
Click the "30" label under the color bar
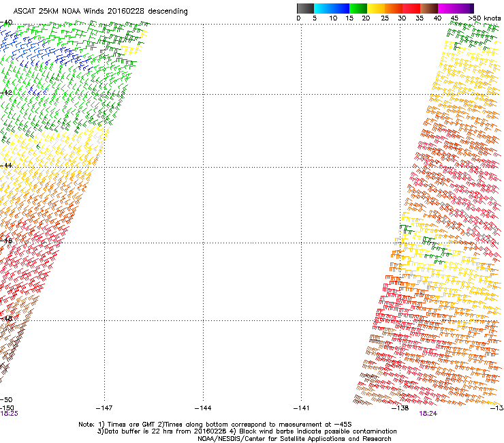click(402, 18)
